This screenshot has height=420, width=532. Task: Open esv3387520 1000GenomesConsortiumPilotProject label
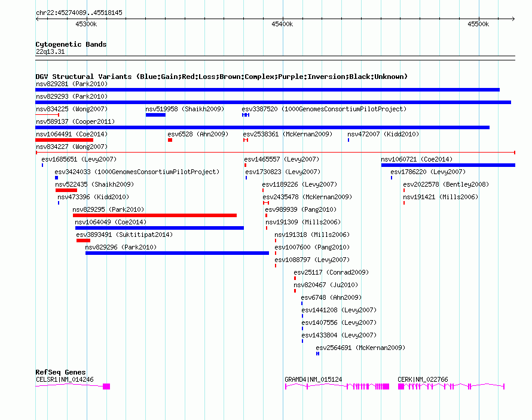(324, 109)
